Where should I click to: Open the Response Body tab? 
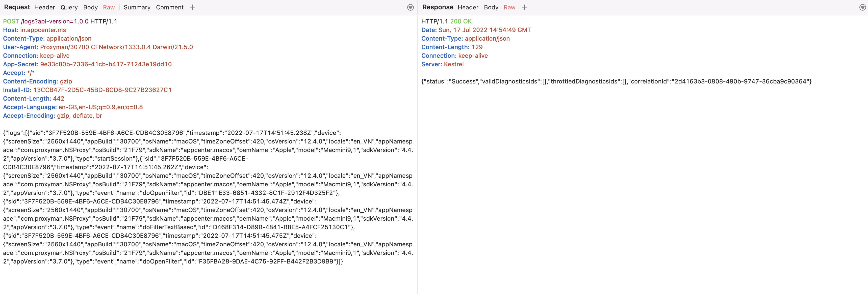pyautogui.click(x=491, y=7)
